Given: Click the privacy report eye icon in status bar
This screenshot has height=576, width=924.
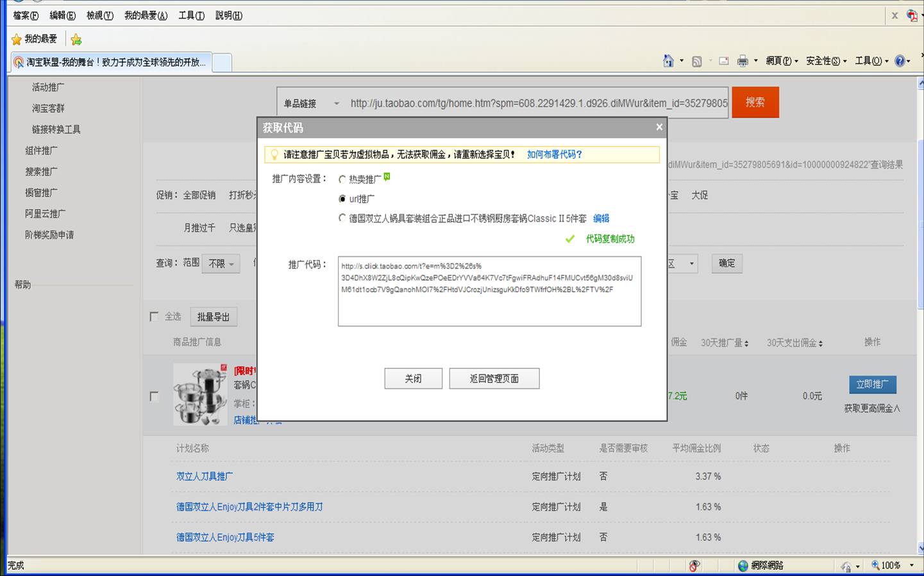Looking at the screenshot, I should (694, 565).
